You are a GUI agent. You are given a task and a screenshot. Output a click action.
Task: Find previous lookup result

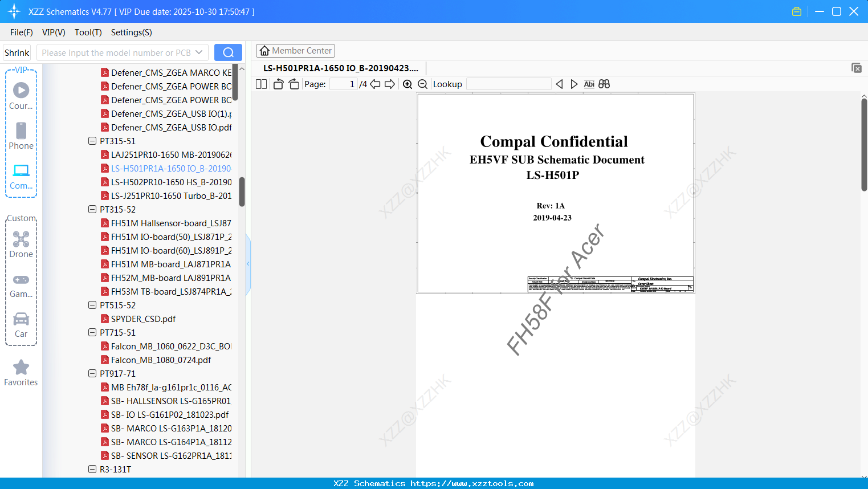click(559, 84)
